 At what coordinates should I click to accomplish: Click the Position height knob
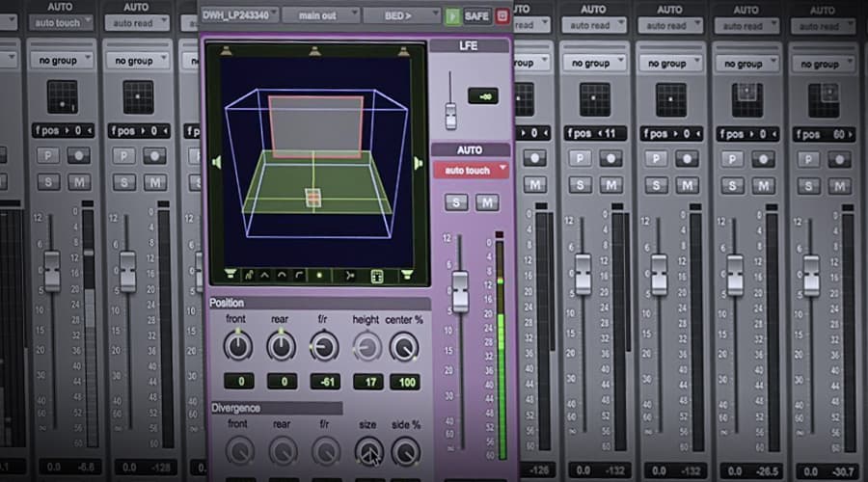point(366,348)
